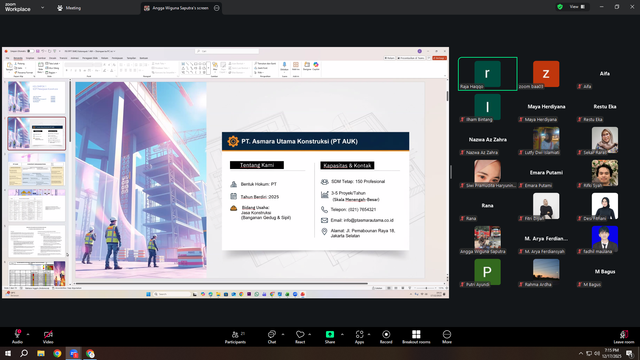Click the Rekam button at PowerPoint top right
640x360 pixels.
tap(389, 58)
